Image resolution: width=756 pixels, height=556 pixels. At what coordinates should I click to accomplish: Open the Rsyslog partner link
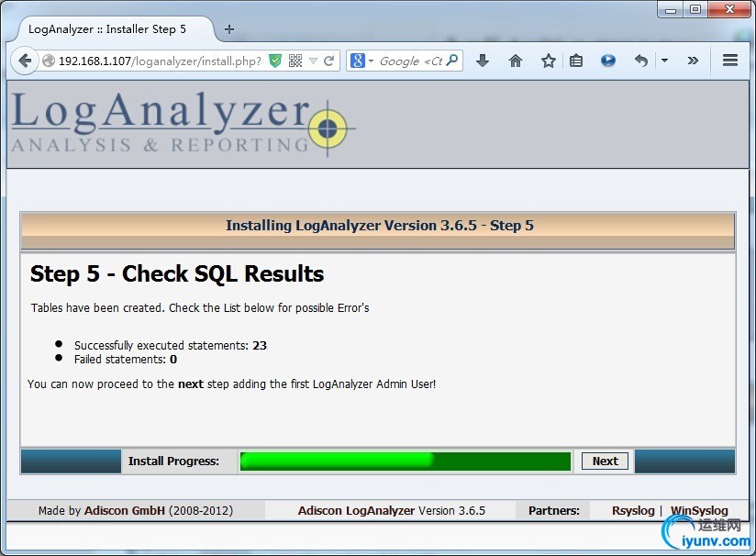pos(633,511)
